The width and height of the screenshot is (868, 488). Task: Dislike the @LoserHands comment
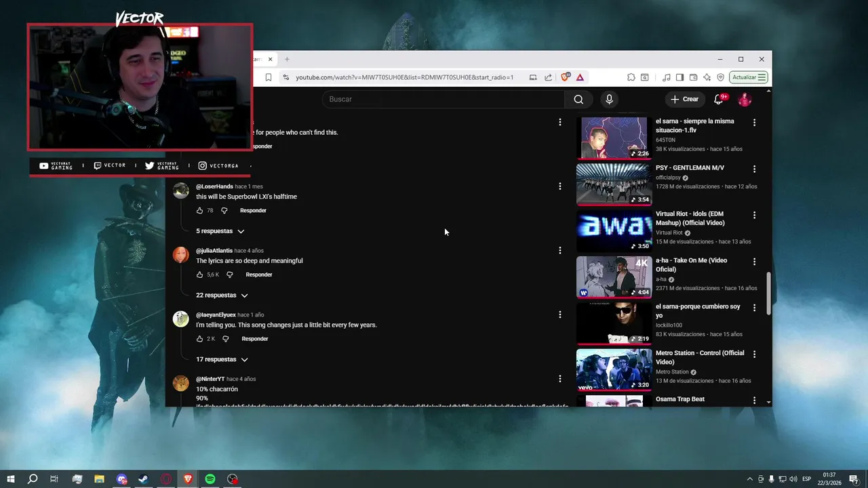pos(224,211)
